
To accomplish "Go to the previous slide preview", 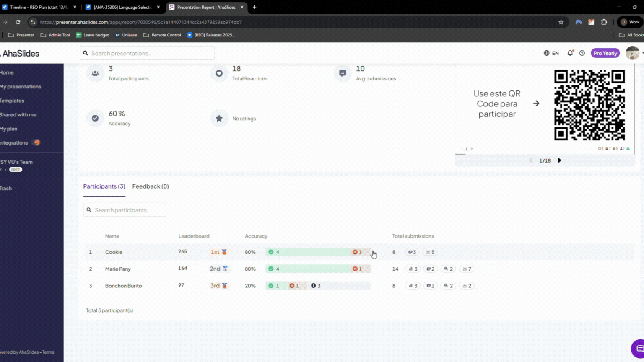I will (x=530, y=160).
